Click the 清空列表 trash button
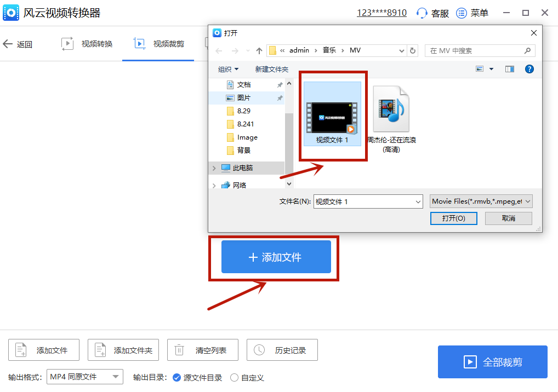Viewport: 558px width, 392px height. [x=202, y=350]
